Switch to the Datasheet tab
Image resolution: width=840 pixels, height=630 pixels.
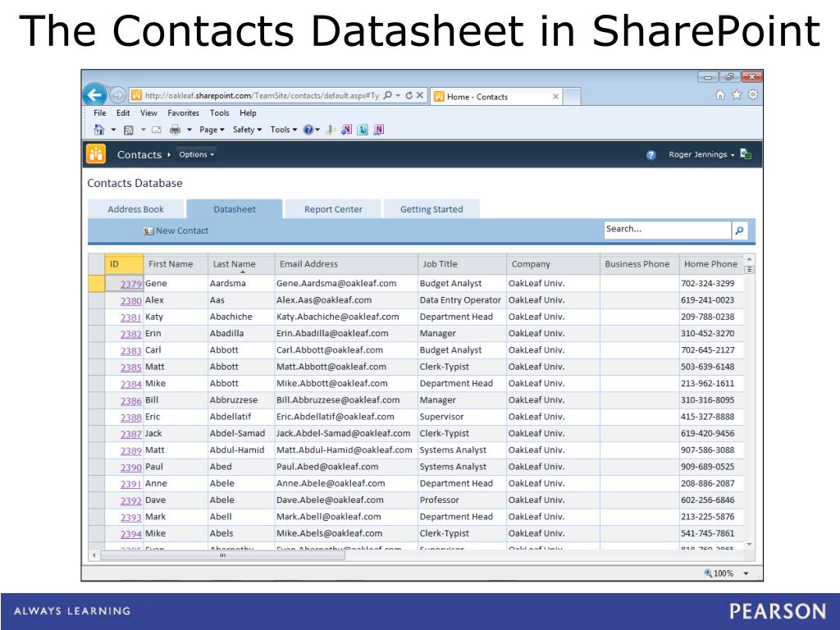coord(234,209)
